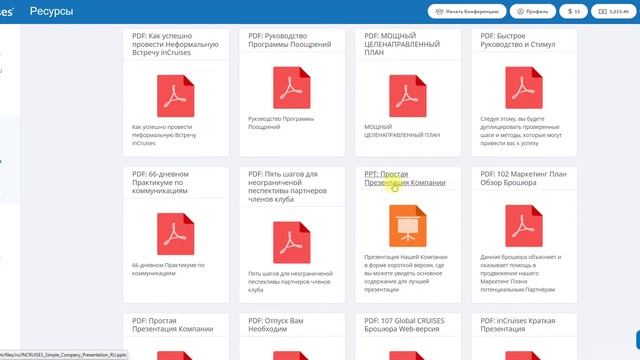Open the 'PDF: 66-дневном Практикуме по коммуникациям' title
The height and width of the screenshot is (360, 640).
(x=160, y=182)
